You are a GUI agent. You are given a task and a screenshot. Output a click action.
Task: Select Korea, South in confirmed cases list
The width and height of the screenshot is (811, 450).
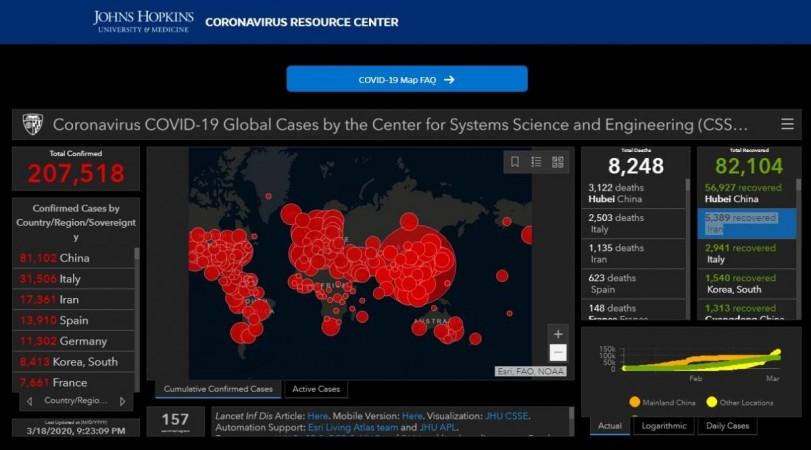point(73,362)
